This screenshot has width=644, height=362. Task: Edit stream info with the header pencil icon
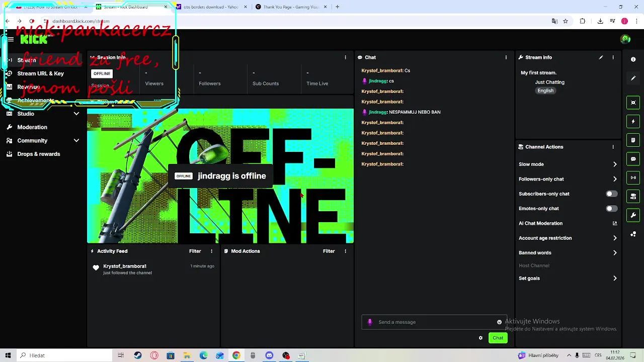click(601, 57)
